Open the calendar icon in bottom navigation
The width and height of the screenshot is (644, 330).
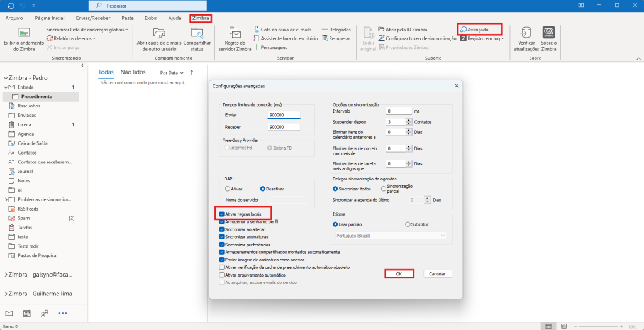[27, 312]
